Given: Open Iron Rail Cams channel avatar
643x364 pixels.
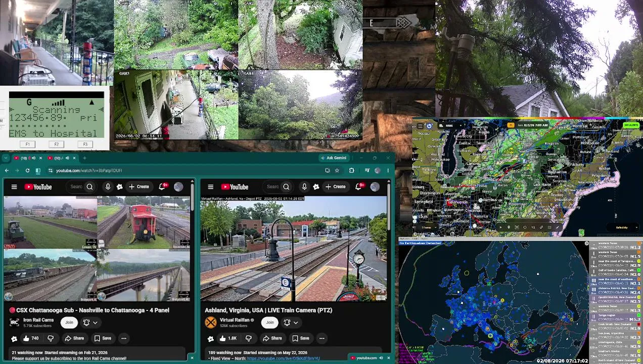Looking at the screenshot, I should click(14, 322).
